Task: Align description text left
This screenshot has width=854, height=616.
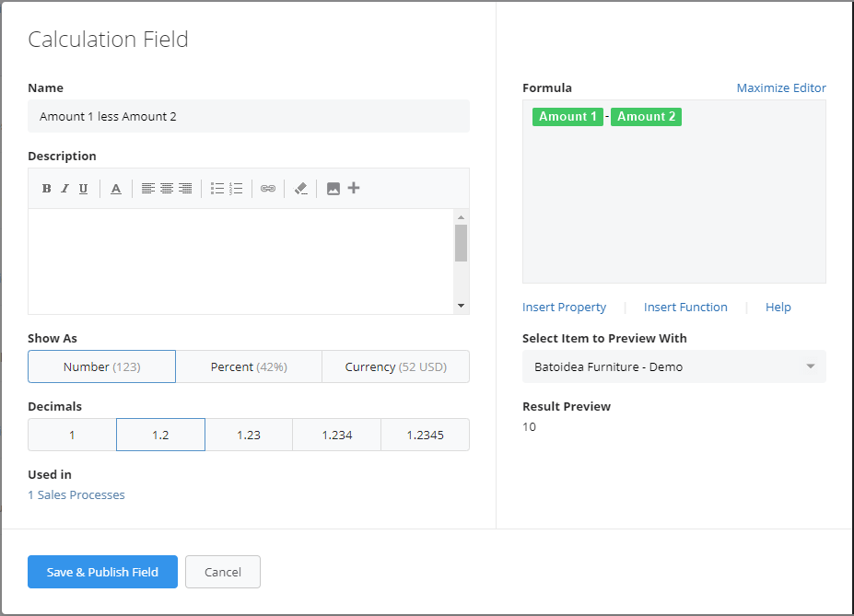Action: [148, 188]
